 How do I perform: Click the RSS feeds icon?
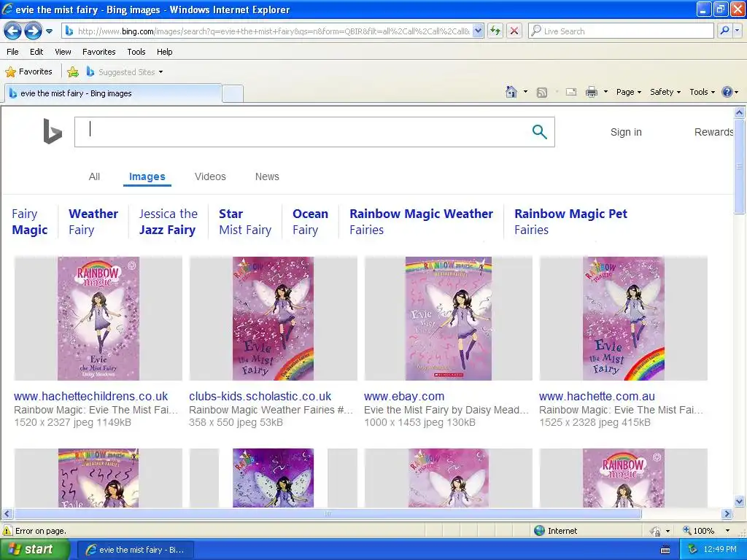click(542, 93)
